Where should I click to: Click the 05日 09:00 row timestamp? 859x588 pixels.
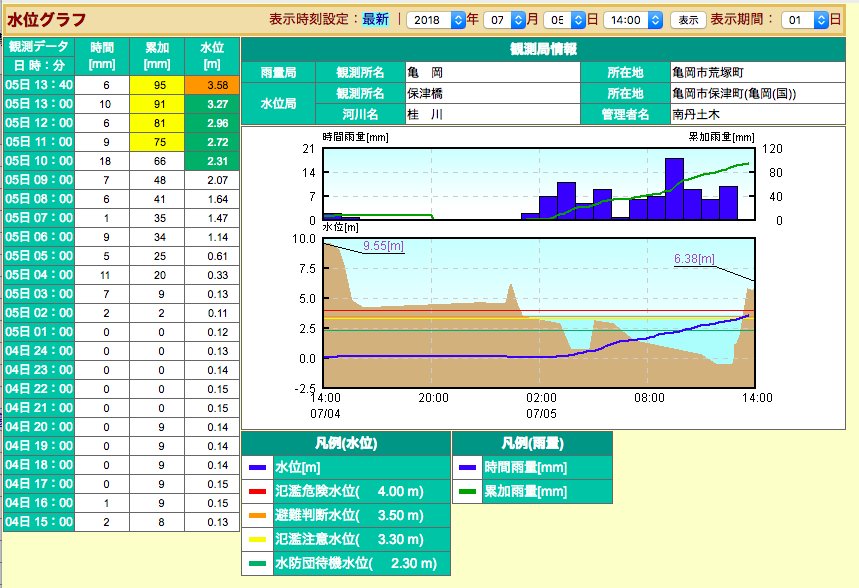coord(39,180)
